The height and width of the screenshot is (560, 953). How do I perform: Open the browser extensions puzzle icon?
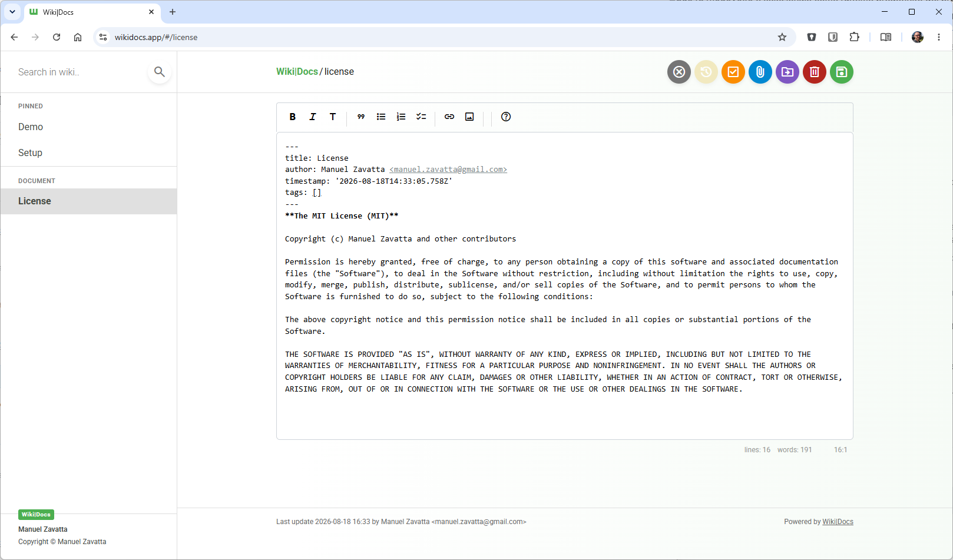[x=854, y=37]
